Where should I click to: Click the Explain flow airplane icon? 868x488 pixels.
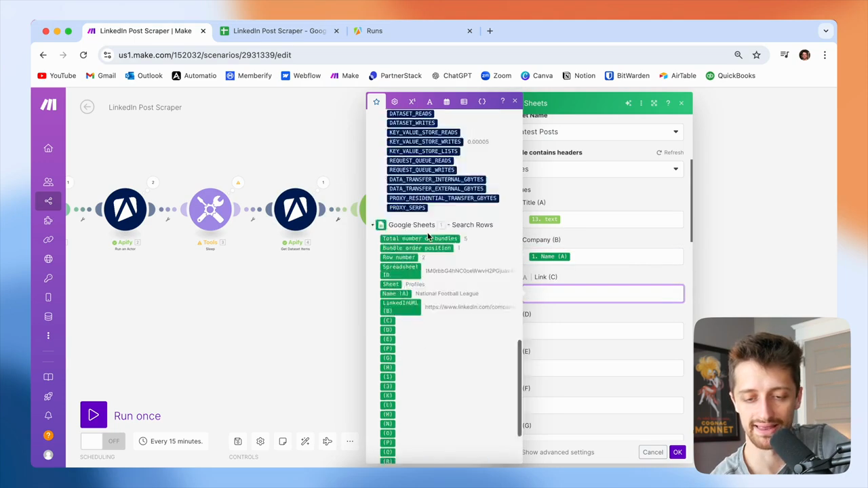pyautogui.click(x=328, y=441)
